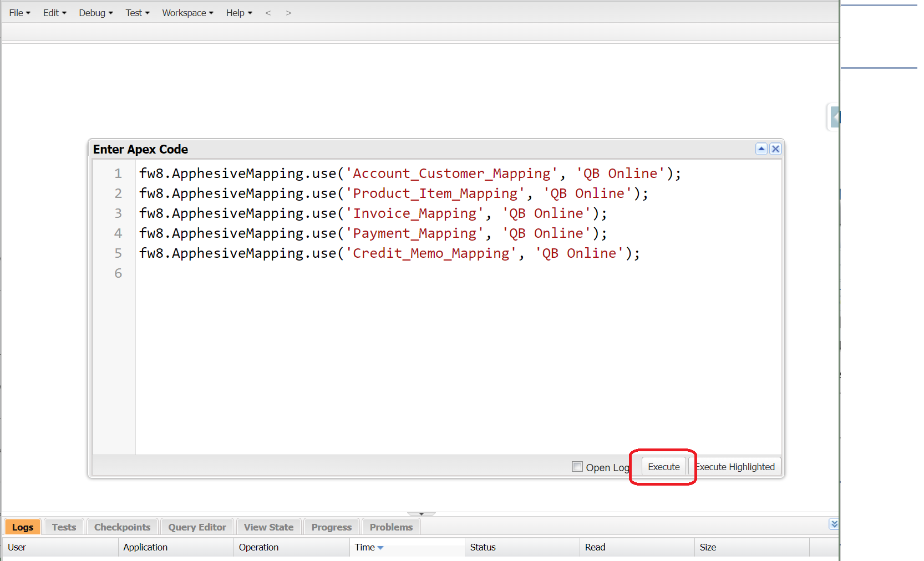Click line number 2 in the gutter
The height and width of the screenshot is (561, 924).
tap(118, 193)
